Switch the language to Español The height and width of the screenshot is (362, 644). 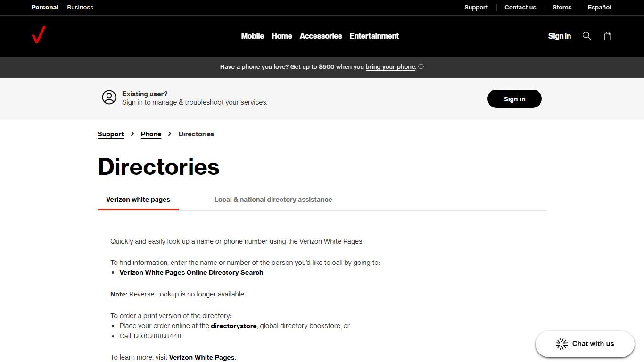(599, 8)
